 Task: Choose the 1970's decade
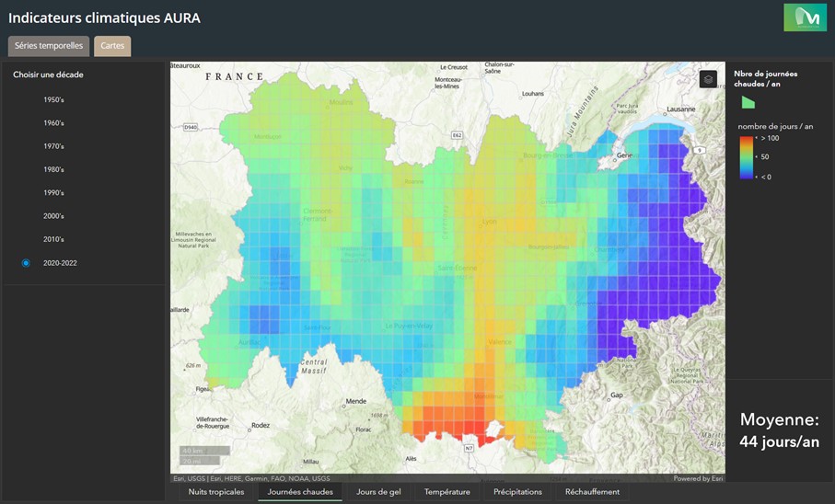(53, 146)
